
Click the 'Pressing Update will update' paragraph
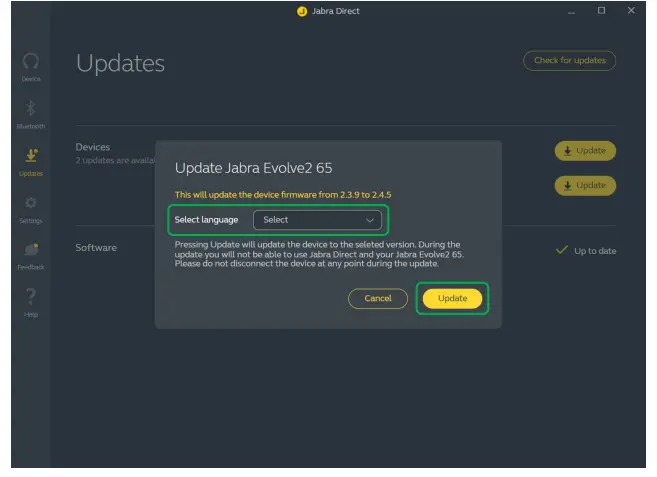pyautogui.click(x=319, y=254)
